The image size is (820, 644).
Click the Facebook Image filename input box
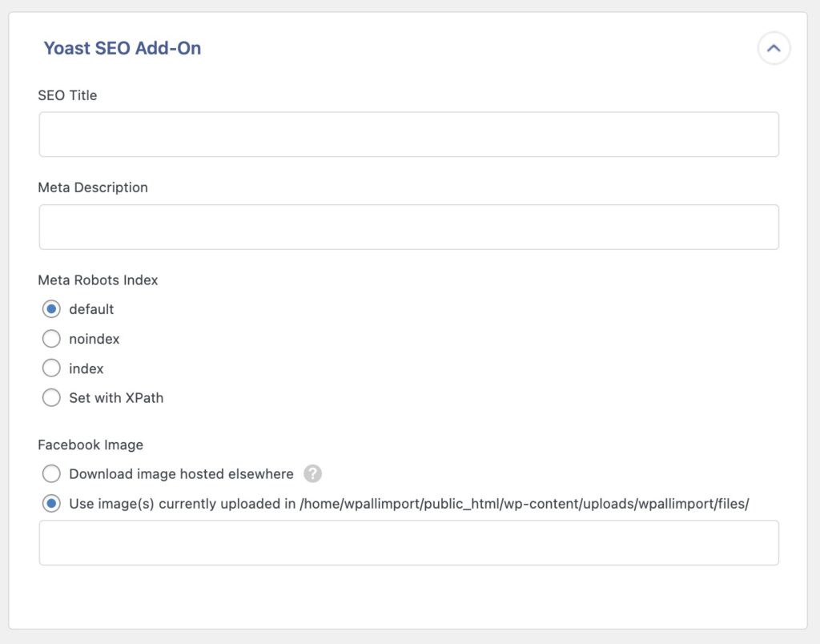409,542
